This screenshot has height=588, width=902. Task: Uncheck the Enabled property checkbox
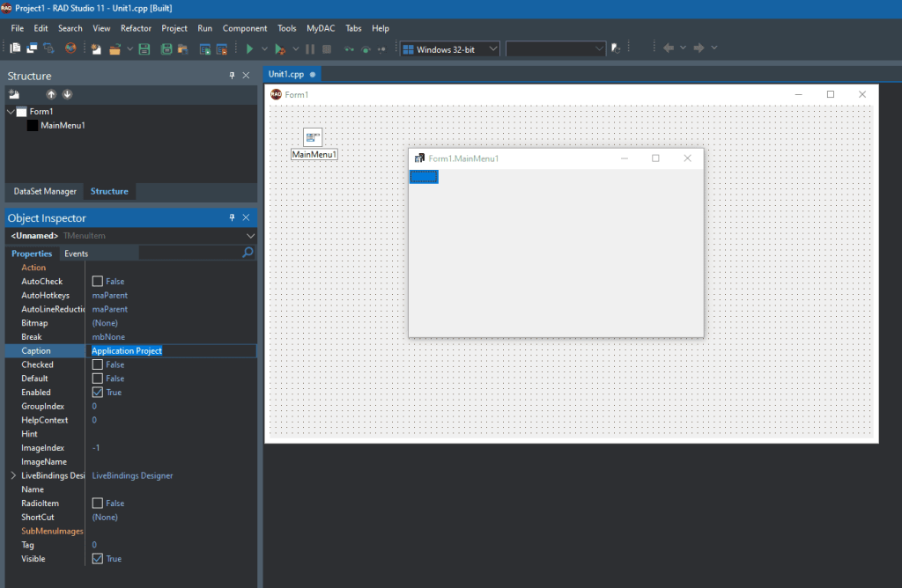click(98, 392)
